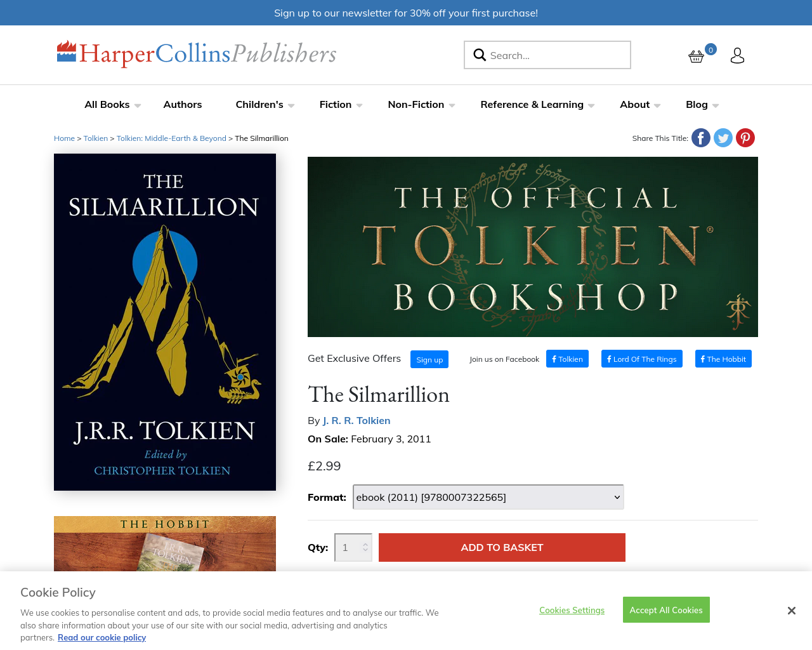Expand the Blog menu arrow
The image size is (812, 650).
[x=716, y=105]
